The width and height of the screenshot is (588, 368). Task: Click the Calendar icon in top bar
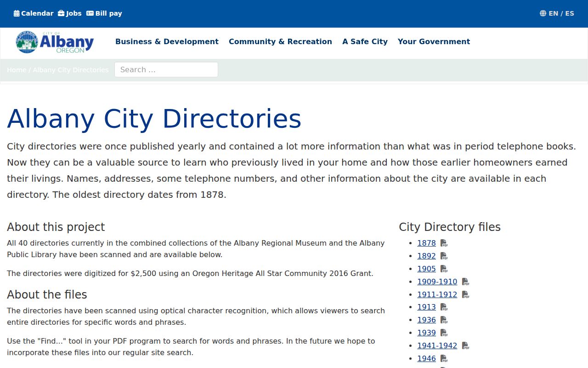click(17, 13)
